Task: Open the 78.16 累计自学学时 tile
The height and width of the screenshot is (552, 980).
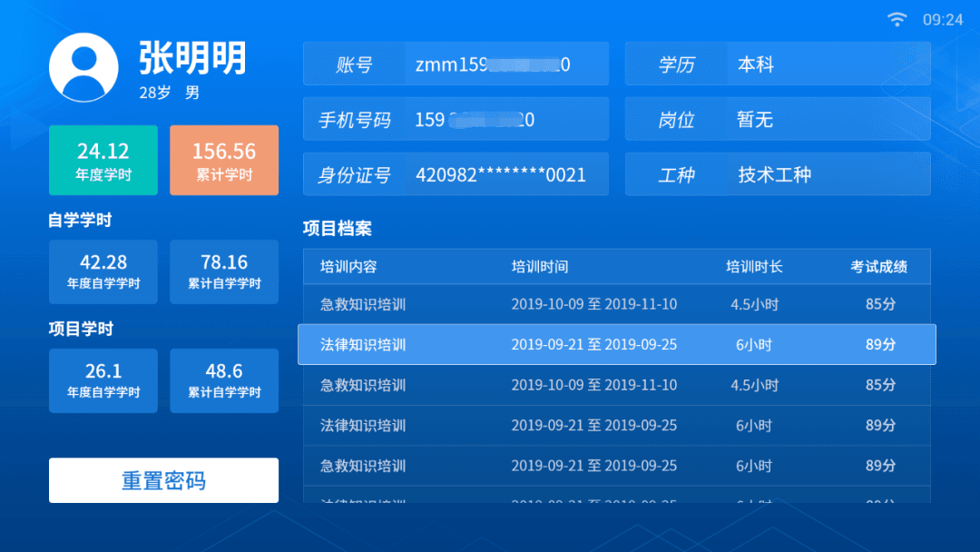Action: click(224, 271)
